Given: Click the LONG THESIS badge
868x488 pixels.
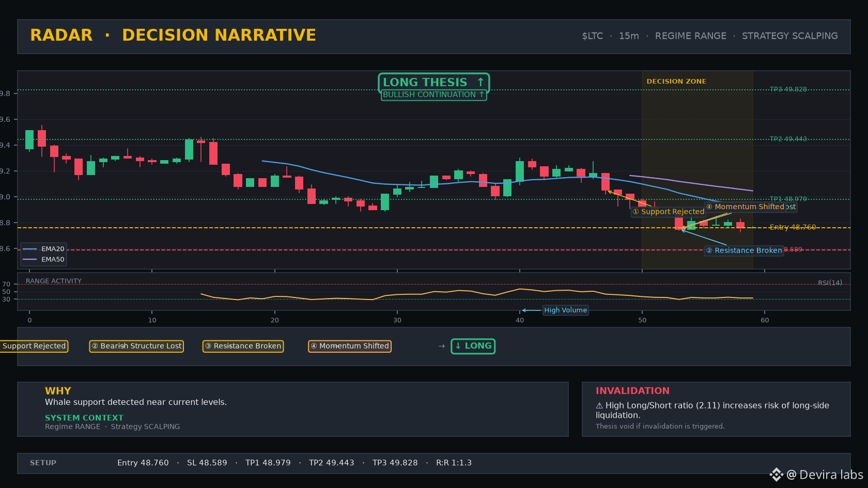Looking at the screenshot, I should click(x=433, y=83).
